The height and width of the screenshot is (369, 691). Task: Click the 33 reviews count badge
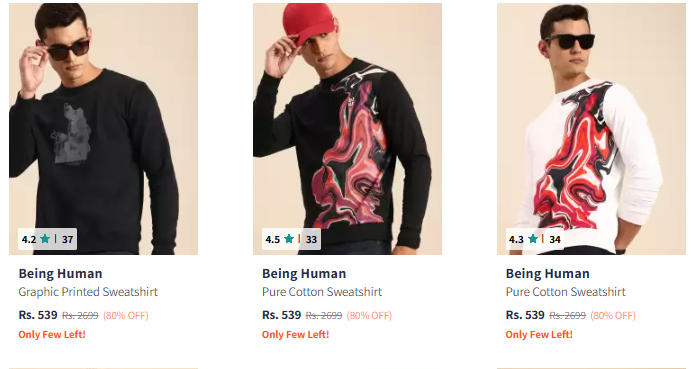312,239
